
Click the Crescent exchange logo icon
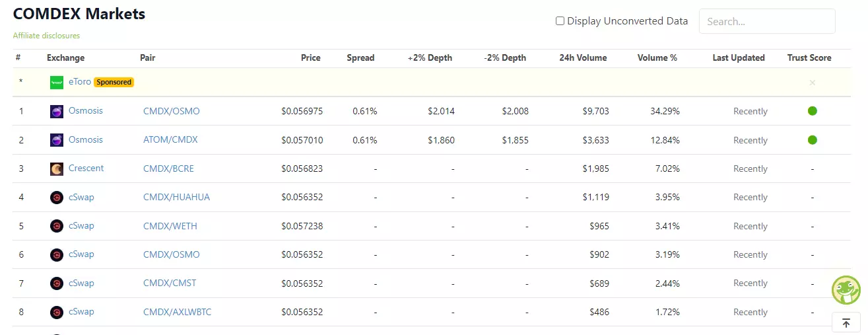click(57, 169)
